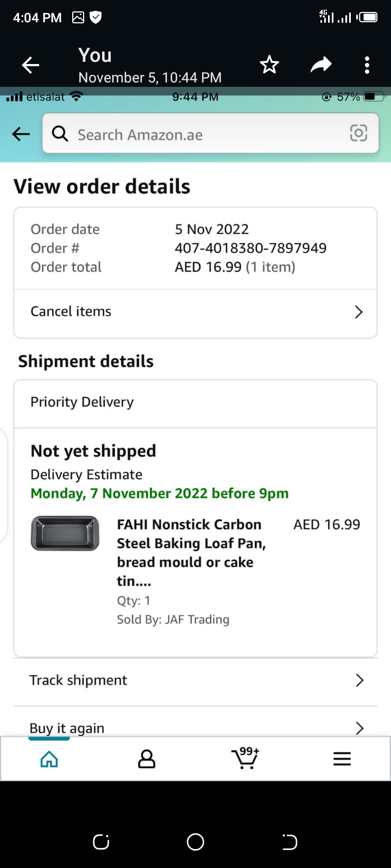391x868 pixels.
Task: Open the account profile tab
Action: (147, 759)
